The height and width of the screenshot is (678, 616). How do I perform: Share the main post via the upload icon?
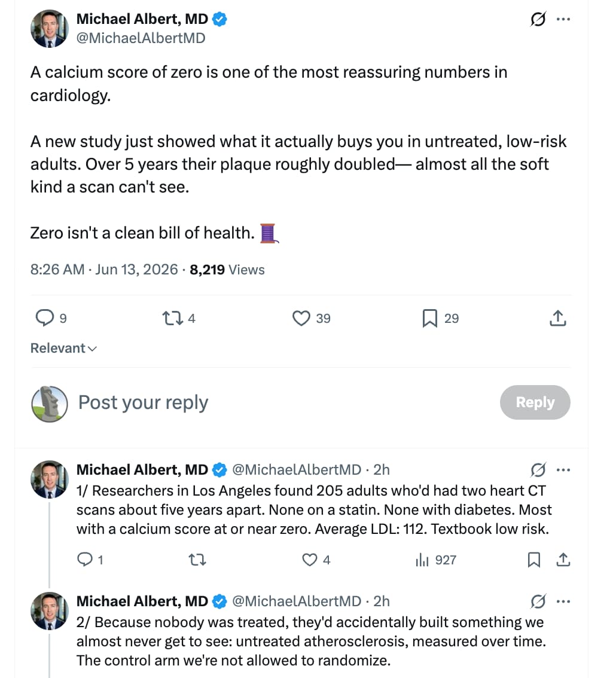[x=558, y=318]
